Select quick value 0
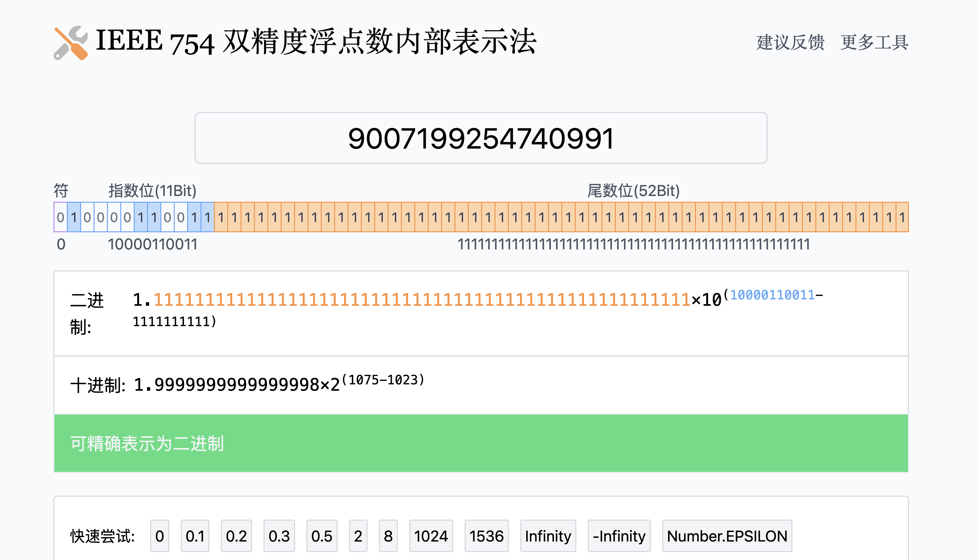Image resolution: width=977 pixels, height=560 pixels. 160,536
